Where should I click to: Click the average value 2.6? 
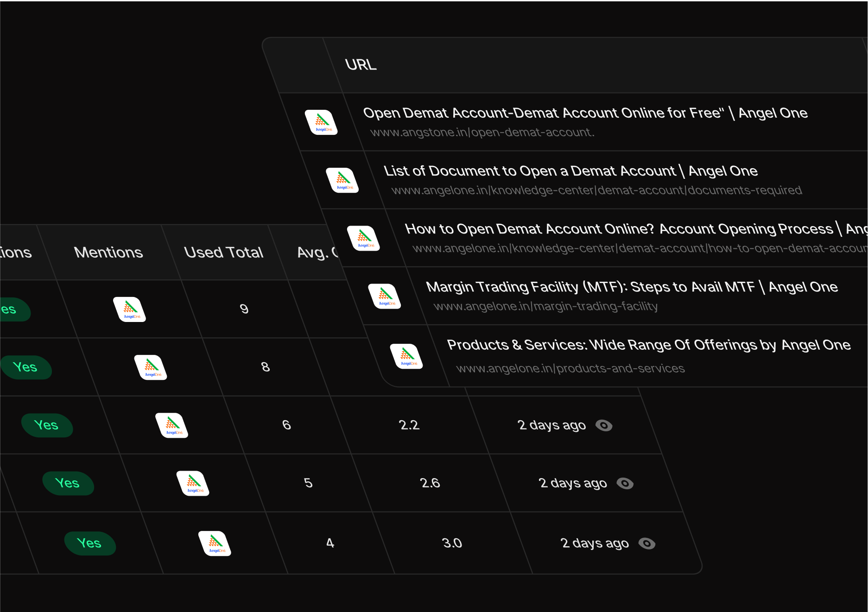click(x=430, y=483)
